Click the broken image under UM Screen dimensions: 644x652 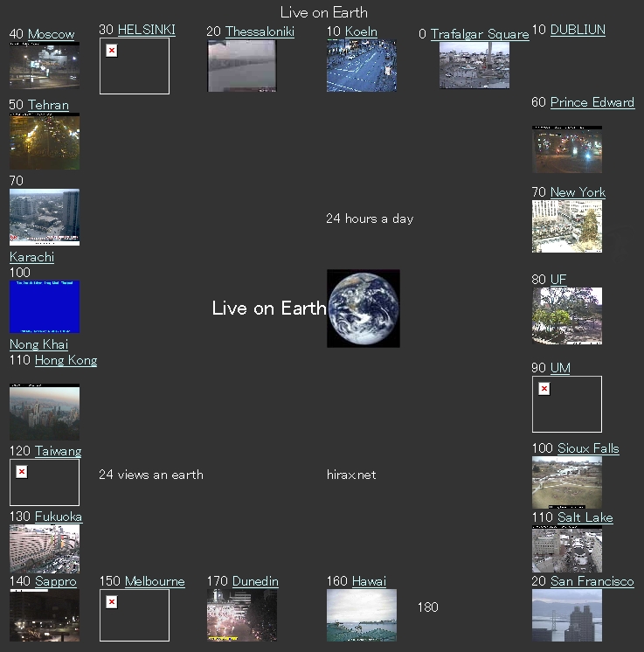click(x=566, y=404)
